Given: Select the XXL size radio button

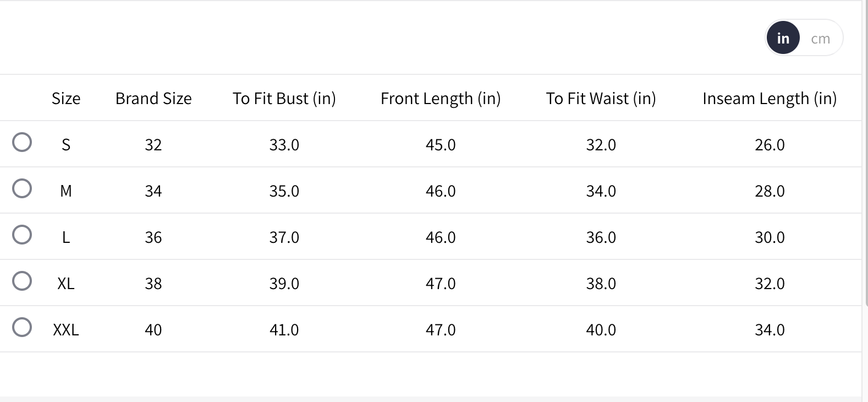Looking at the screenshot, I should tap(22, 327).
